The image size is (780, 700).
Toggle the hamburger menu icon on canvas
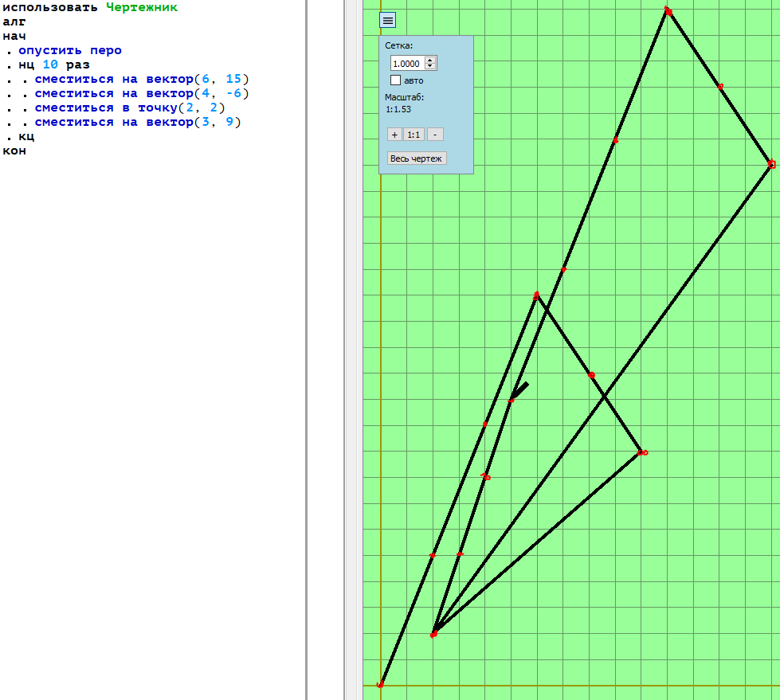tap(387, 21)
